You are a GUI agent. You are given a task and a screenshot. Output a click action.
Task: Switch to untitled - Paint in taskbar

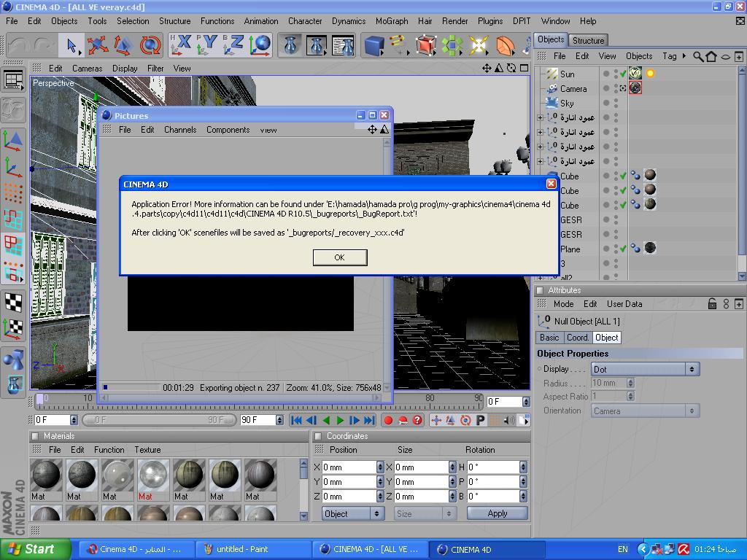click(253, 549)
